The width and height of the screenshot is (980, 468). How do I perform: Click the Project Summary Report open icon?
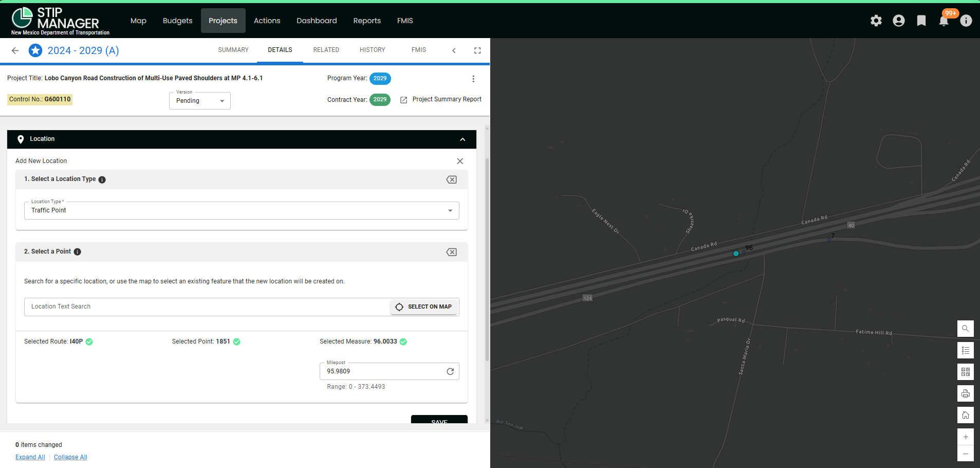click(x=404, y=100)
